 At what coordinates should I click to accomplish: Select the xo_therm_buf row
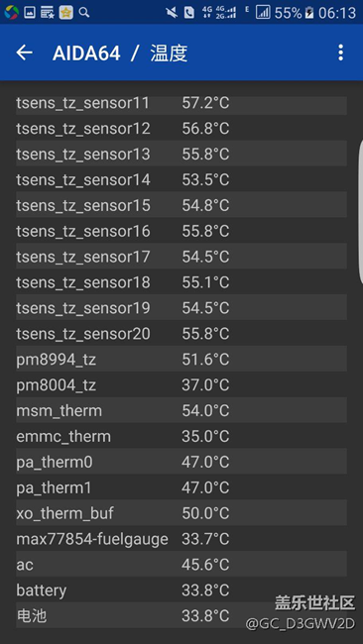[x=181, y=512]
